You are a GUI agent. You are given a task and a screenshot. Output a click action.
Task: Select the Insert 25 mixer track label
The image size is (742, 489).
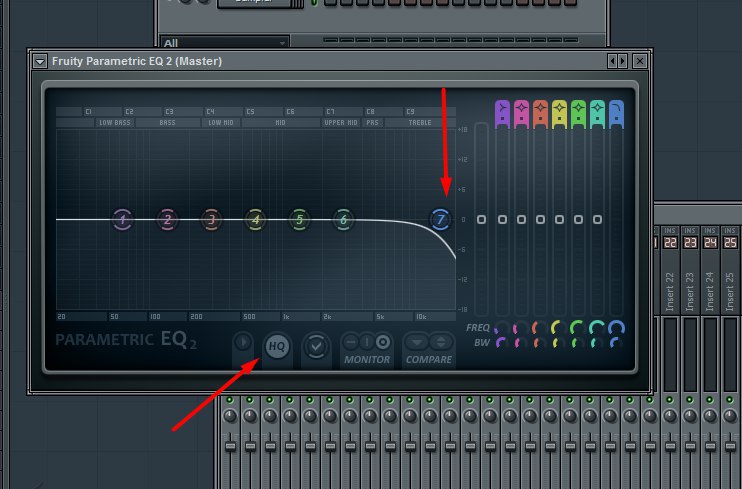(x=730, y=292)
